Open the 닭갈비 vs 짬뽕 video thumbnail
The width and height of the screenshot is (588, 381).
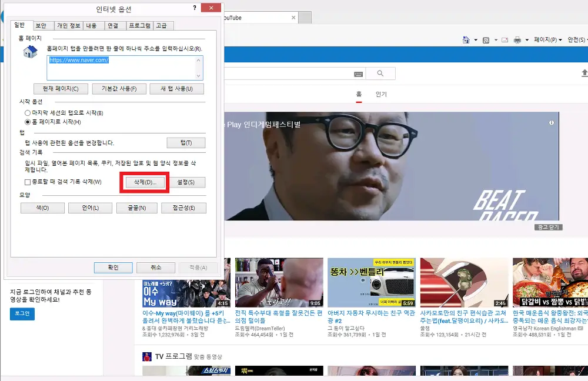(550, 283)
